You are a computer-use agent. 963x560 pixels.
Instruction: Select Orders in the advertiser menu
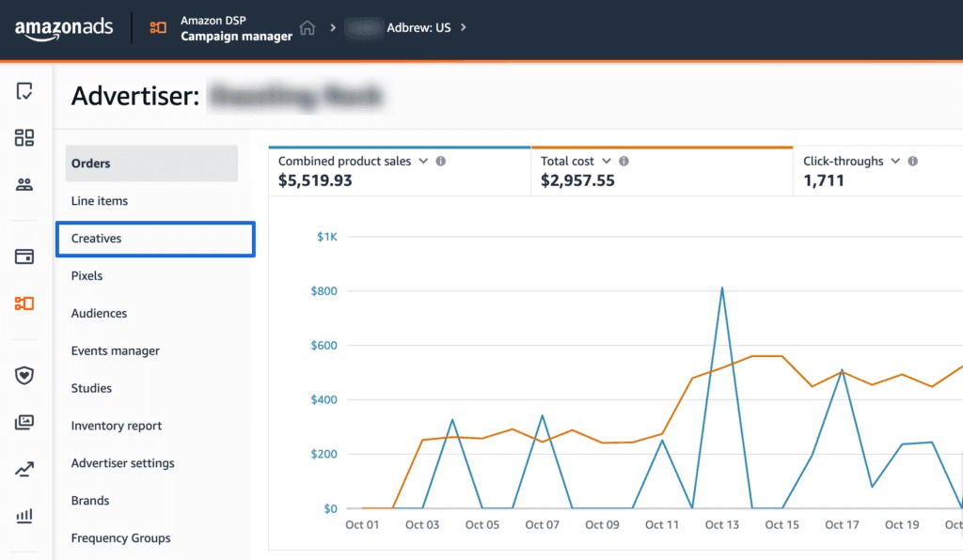(x=91, y=163)
